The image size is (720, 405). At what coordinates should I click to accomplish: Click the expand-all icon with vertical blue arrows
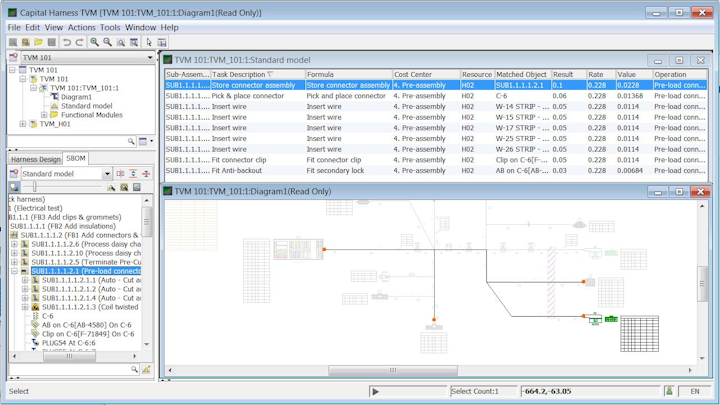pyautogui.click(x=133, y=174)
